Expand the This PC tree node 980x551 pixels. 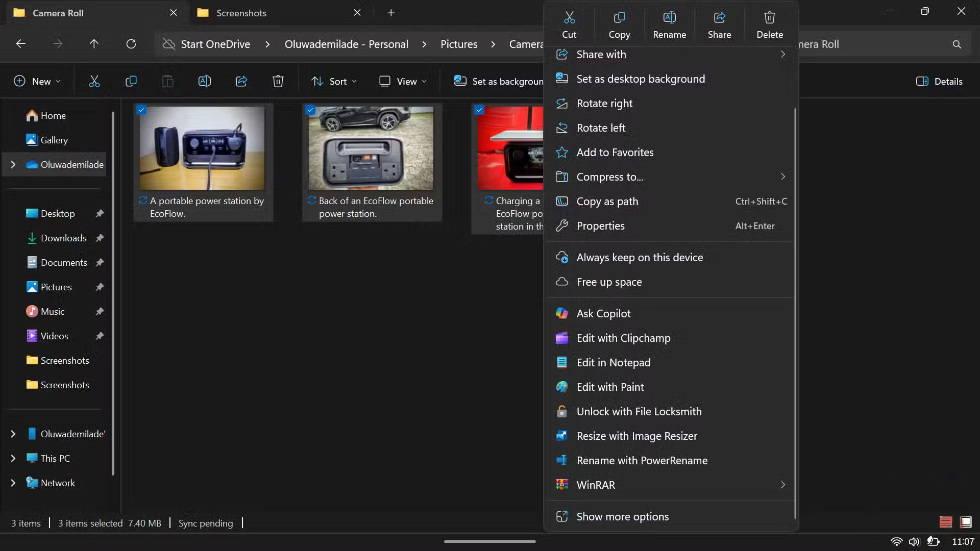tap(13, 458)
